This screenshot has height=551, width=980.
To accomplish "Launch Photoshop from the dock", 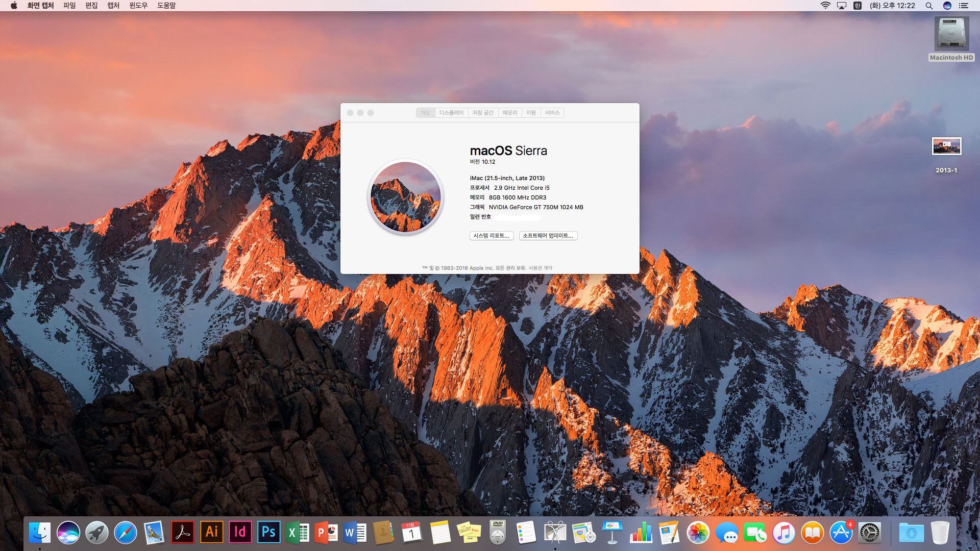I will tap(268, 532).
